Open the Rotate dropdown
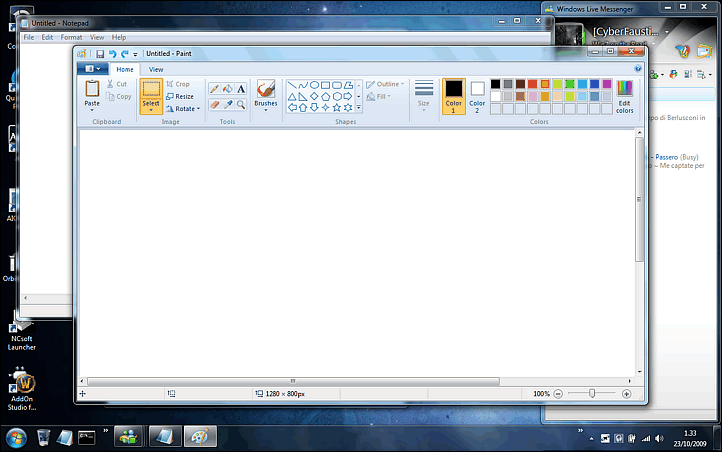Image resolution: width=722 pixels, height=452 pixels. [x=183, y=109]
